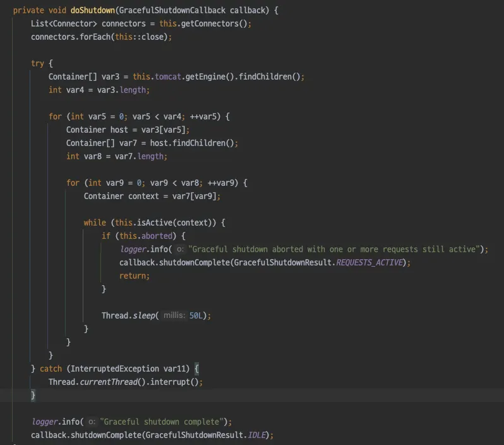Click the catch keyword
The image size is (504, 445).
click(x=51, y=369)
